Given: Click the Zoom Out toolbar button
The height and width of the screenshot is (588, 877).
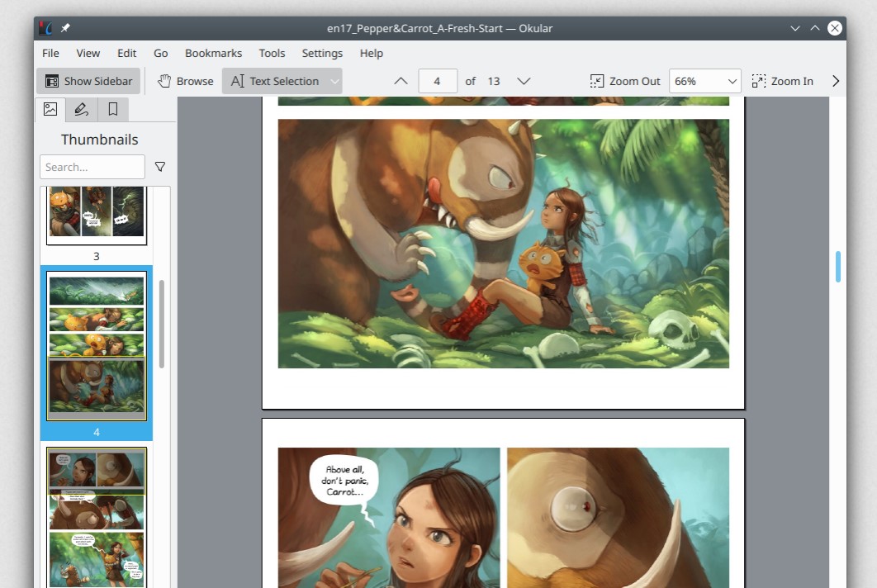Looking at the screenshot, I should 625,81.
